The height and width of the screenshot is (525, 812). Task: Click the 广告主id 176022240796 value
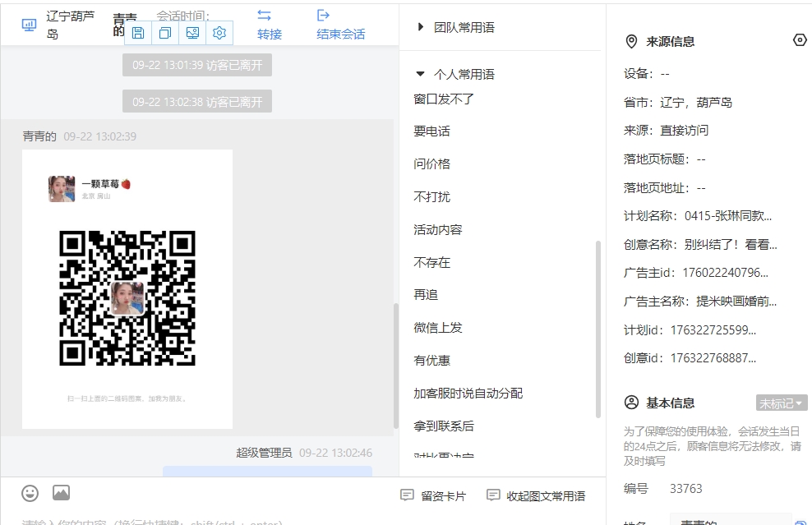(x=725, y=273)
